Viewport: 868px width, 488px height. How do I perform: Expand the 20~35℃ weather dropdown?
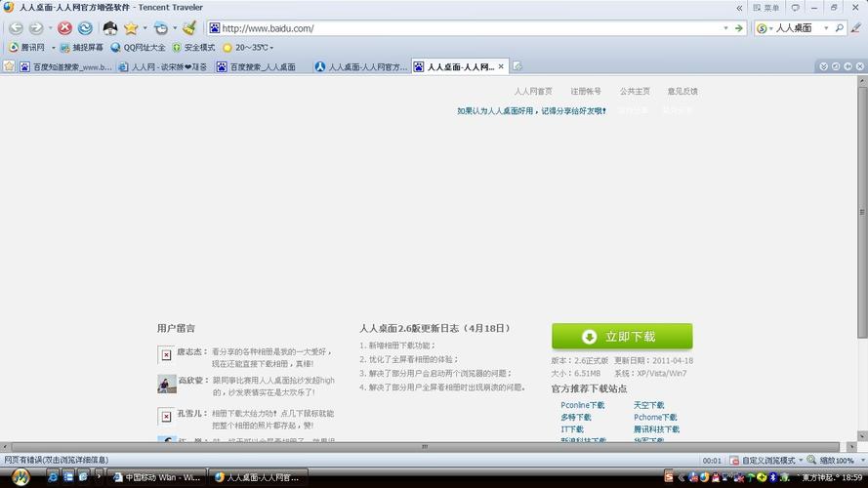coord(271,48)
